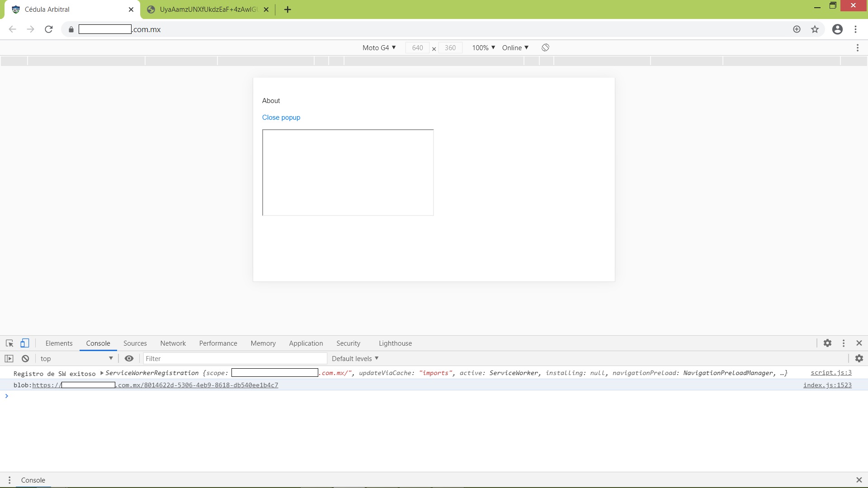Screen dimensions: 868x488
Task: Open console settings gear
Action: 859,358
